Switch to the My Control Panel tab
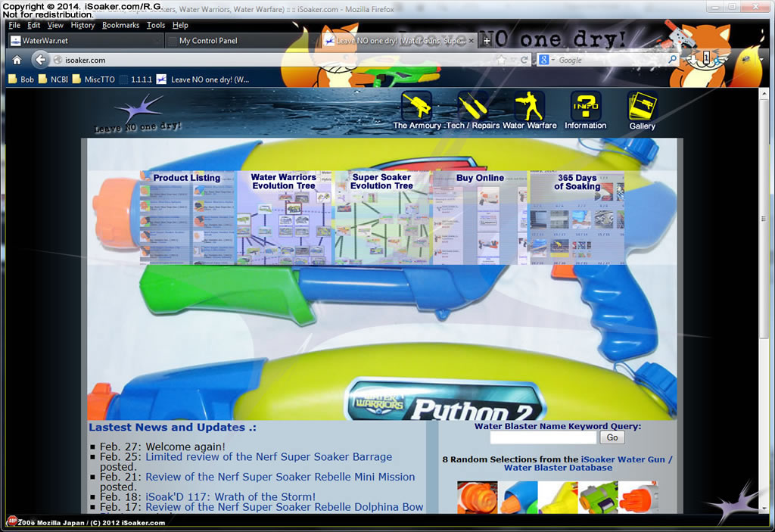The image size is (775, 532). [x=241, y=41]
